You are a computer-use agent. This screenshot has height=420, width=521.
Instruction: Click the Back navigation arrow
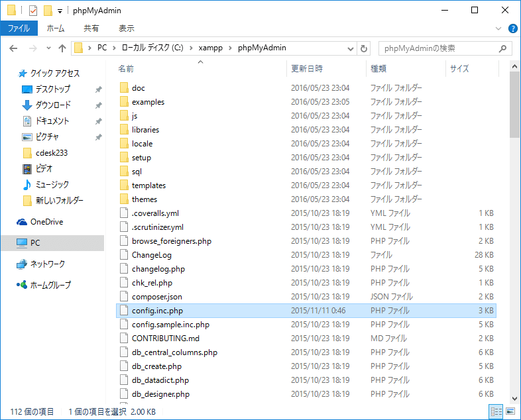coord(14,48)
